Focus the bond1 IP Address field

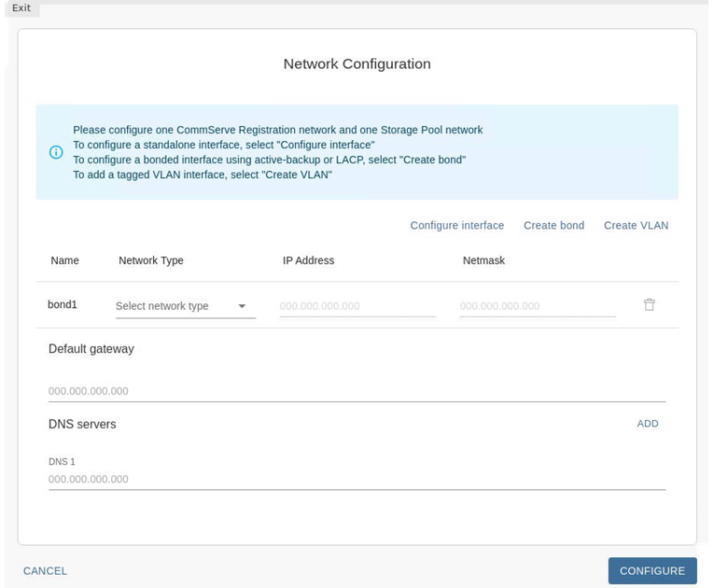[357, 306]
